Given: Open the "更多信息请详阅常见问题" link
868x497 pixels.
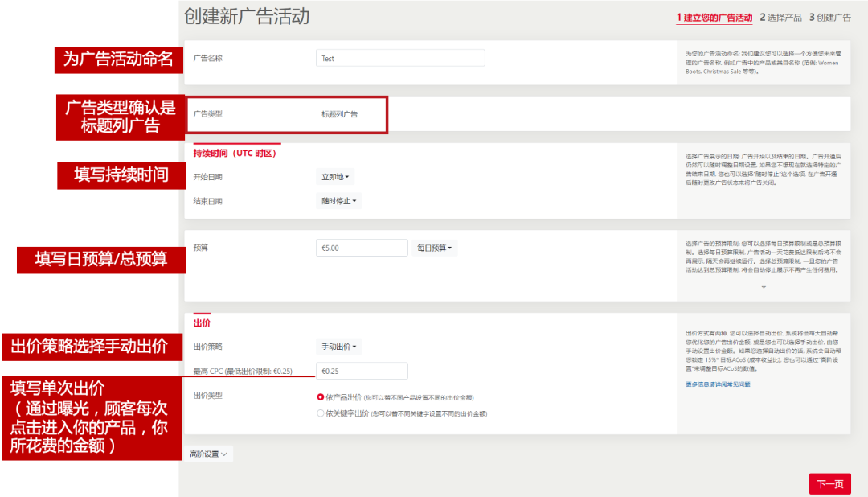Looking at the screenshot, I should (x=719, y=384).
